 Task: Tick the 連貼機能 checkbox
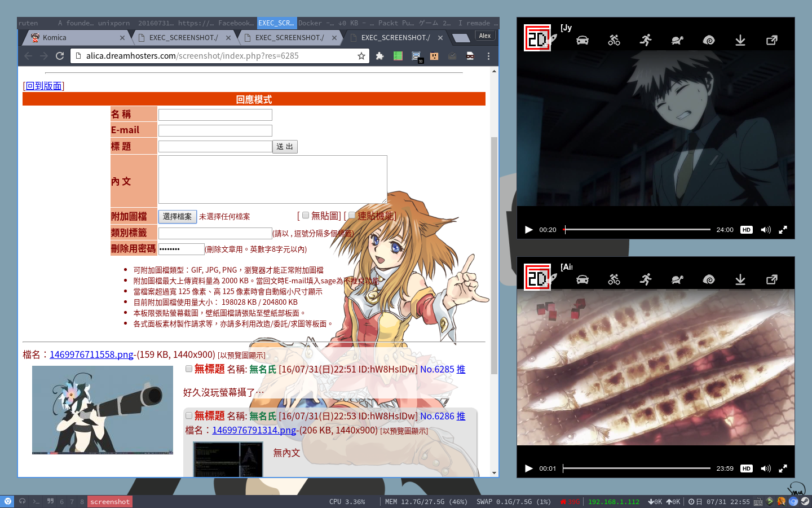tap(352, 215)
